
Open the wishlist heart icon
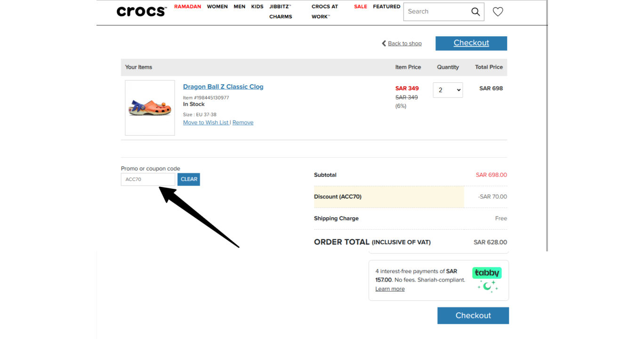click(x=498, y=12)
